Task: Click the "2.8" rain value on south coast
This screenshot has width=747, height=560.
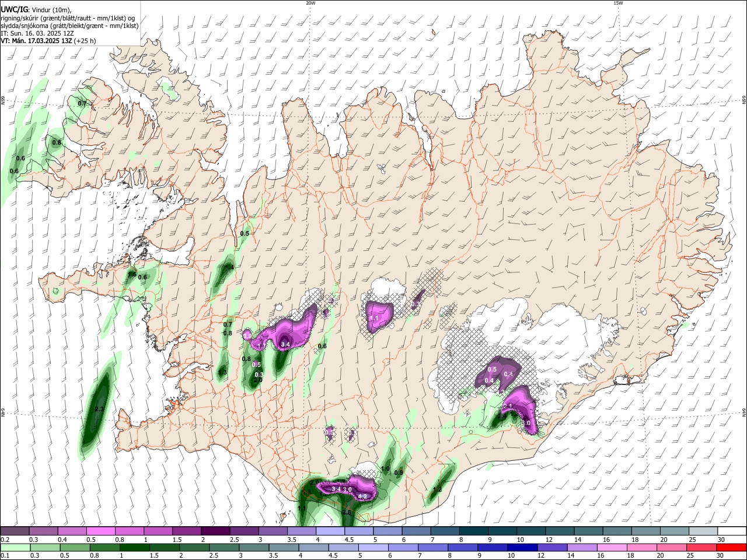Action: click(347, 513)
